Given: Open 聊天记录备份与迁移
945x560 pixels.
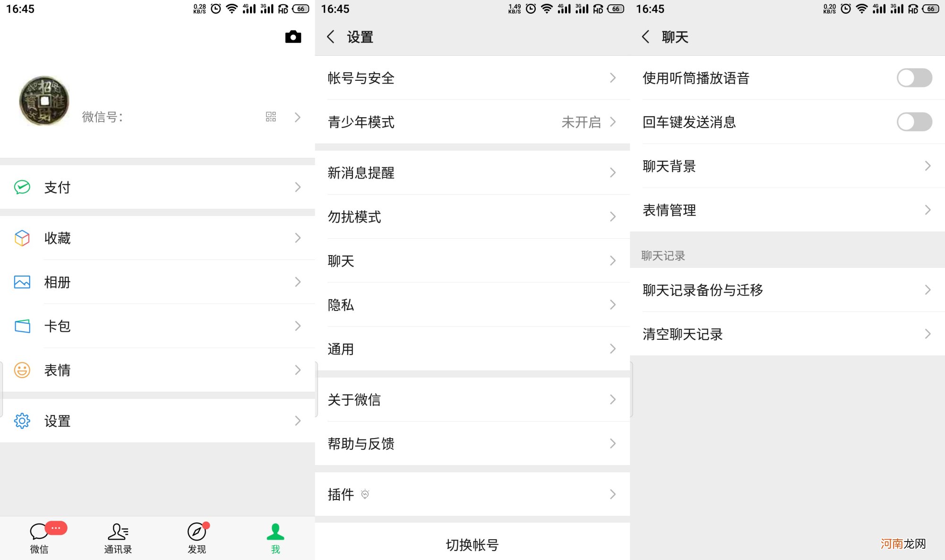Looking at the screenshot, I should [x=787, y=289].
